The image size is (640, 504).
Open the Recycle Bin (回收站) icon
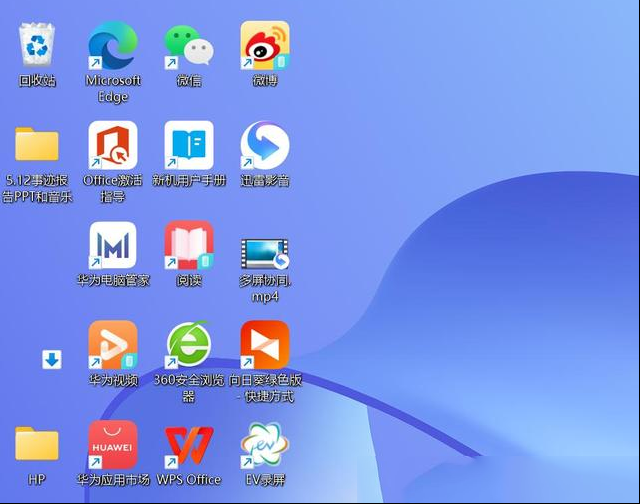[37, 44]
